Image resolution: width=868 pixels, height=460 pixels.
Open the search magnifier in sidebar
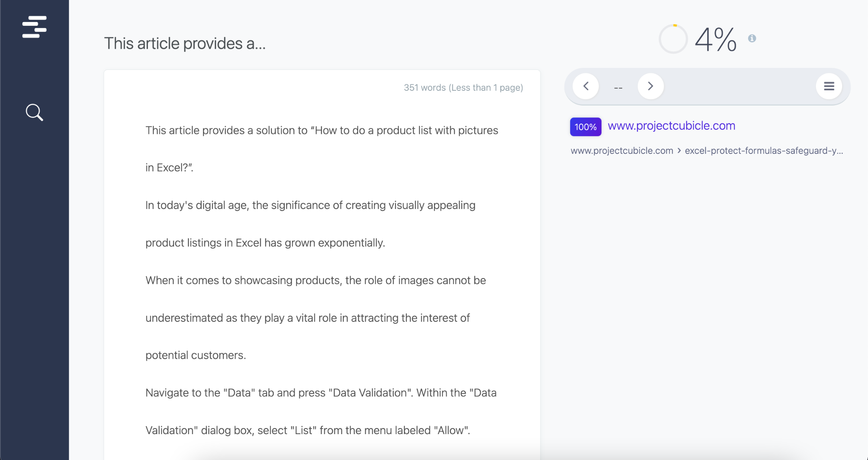tap(34, 112)
